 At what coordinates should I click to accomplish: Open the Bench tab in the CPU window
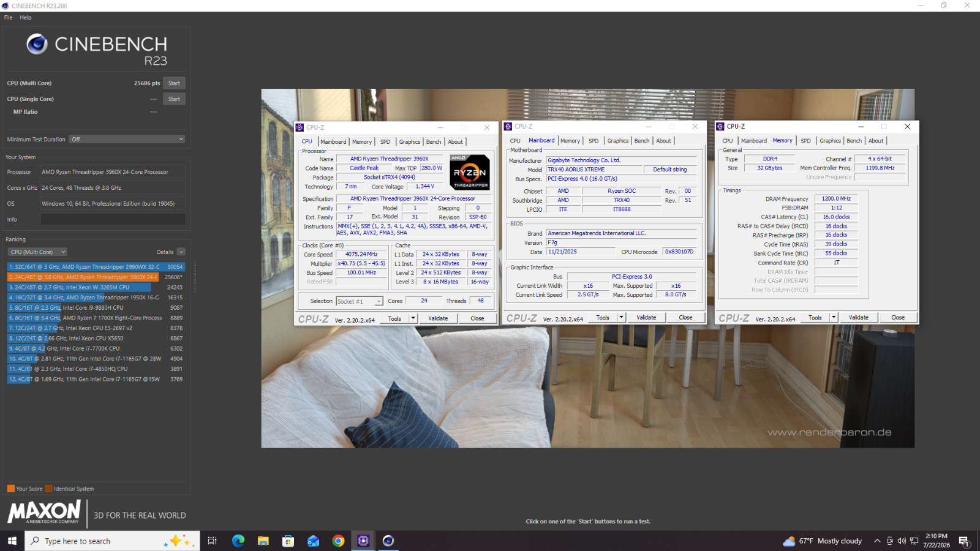coord(434,141)
